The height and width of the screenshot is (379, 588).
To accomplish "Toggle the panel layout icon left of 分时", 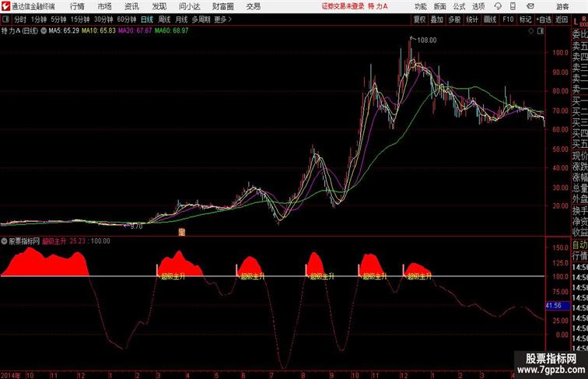I will coord(5,19).
